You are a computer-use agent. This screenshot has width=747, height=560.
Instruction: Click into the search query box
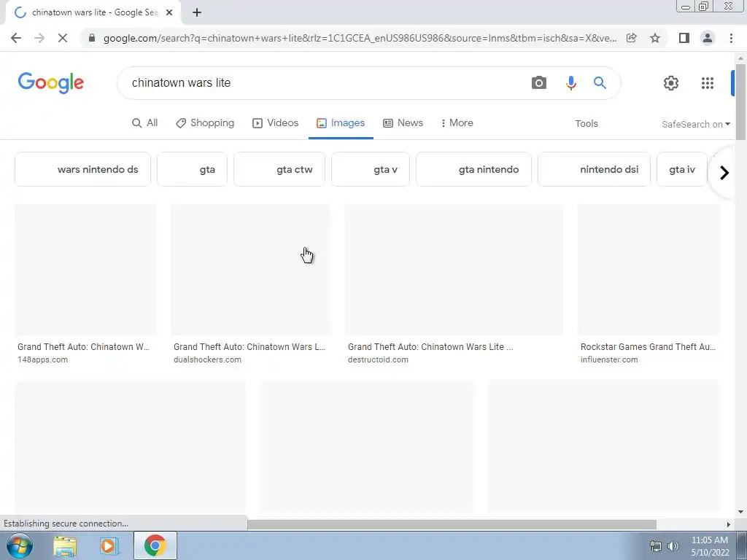coord(324,83)
